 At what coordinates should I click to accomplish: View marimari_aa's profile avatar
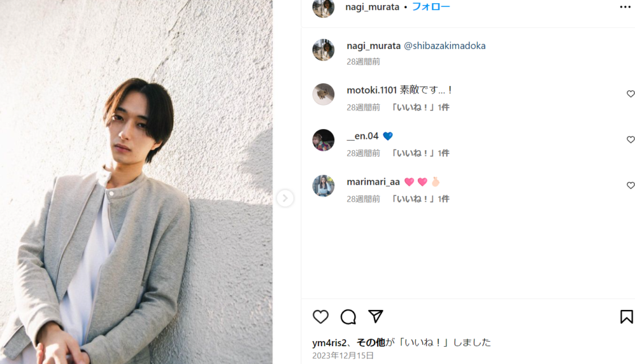pos(324,186)
